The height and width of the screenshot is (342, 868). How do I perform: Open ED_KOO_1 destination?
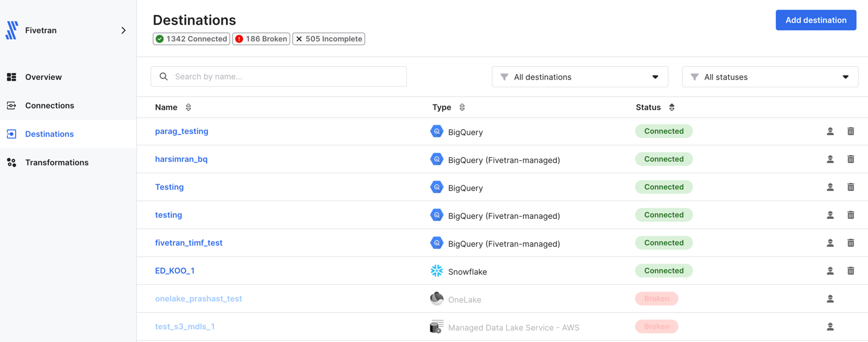[175, 271]
